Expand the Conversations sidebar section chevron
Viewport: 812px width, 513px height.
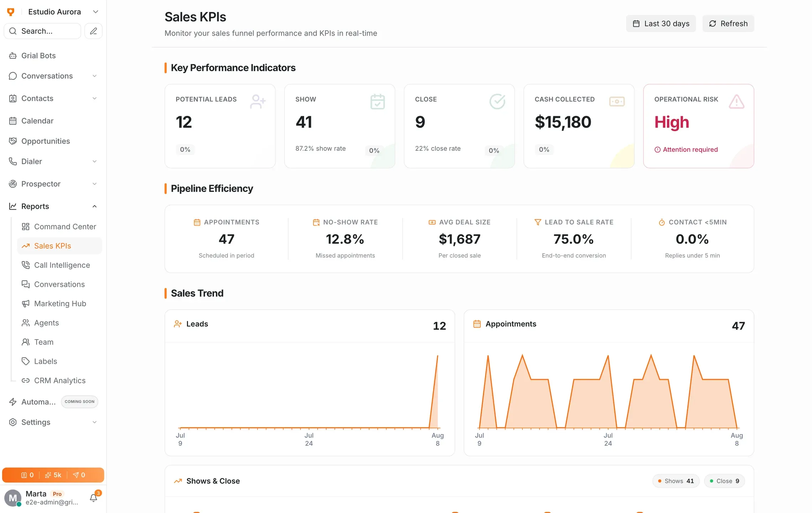point(94,76)
